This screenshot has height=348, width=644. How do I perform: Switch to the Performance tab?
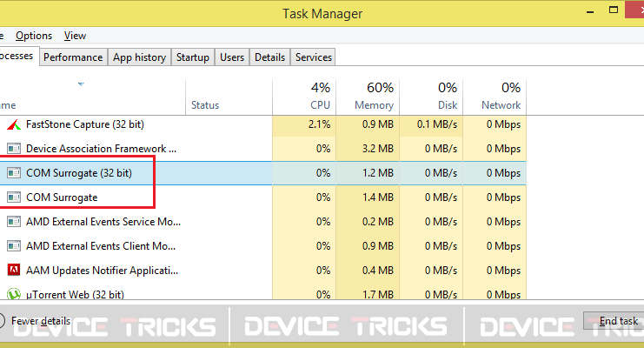pos(73,57)
